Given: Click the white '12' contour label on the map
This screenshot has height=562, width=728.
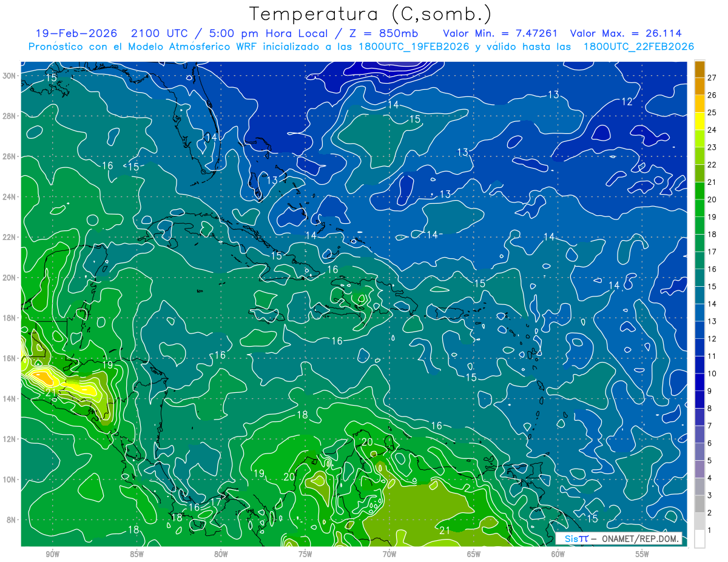Looking at the screenshot, I should click(627, 102).
